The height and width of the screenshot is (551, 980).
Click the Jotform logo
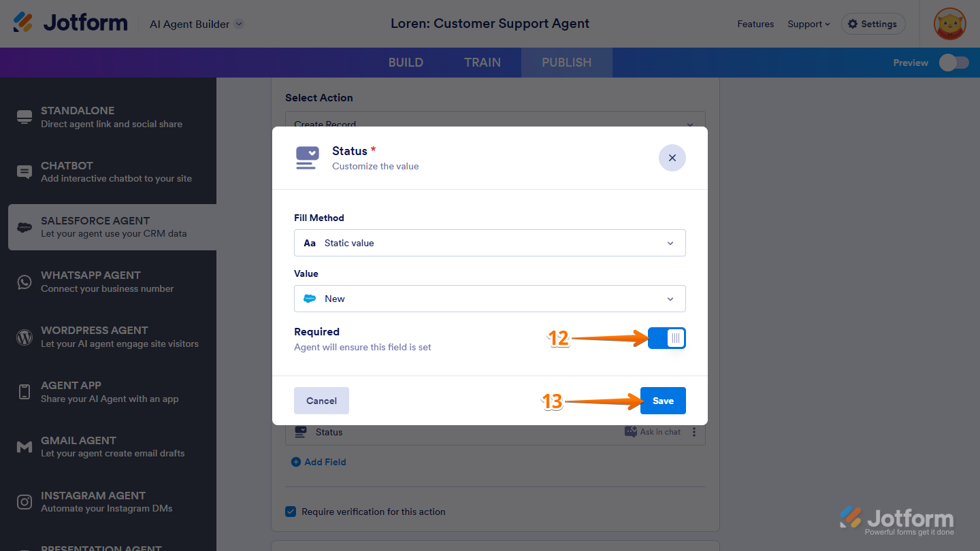(70, 22)
